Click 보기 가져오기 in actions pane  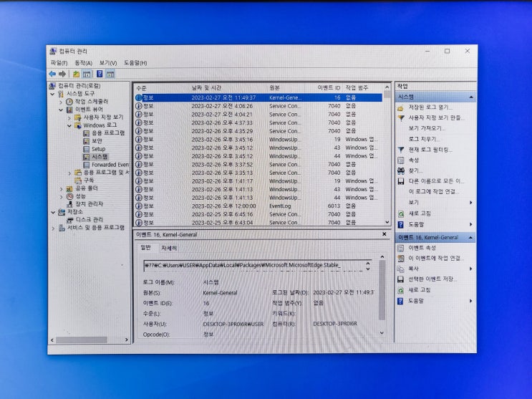(427, 128)
